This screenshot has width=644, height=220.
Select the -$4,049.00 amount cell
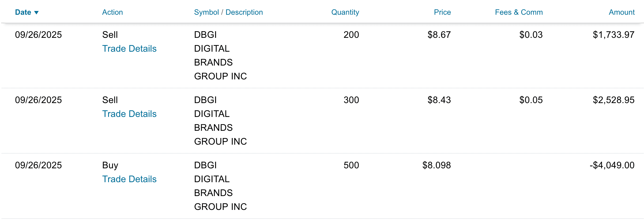coord(612,165)
